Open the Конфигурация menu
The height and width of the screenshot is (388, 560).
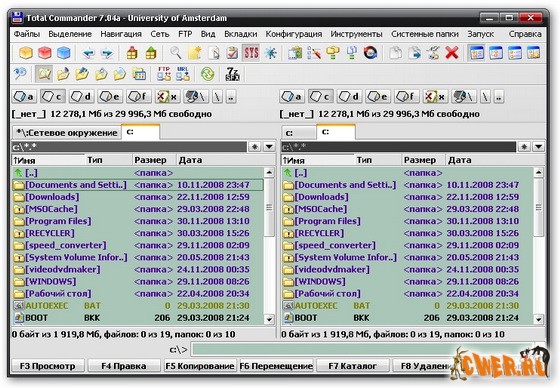[294, 34]
